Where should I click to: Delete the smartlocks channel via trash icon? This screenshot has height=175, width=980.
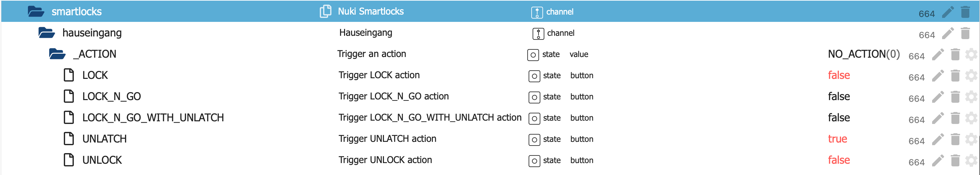(x=965, y=12)
